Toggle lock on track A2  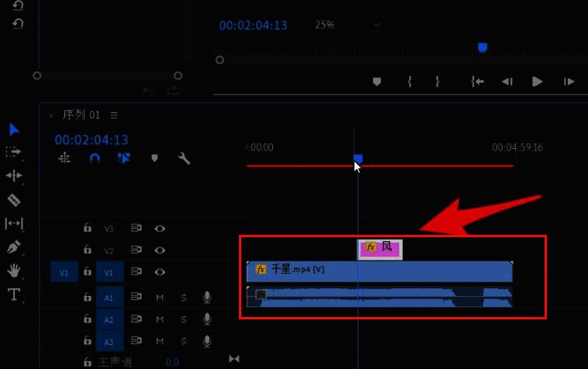pos(88,319)
